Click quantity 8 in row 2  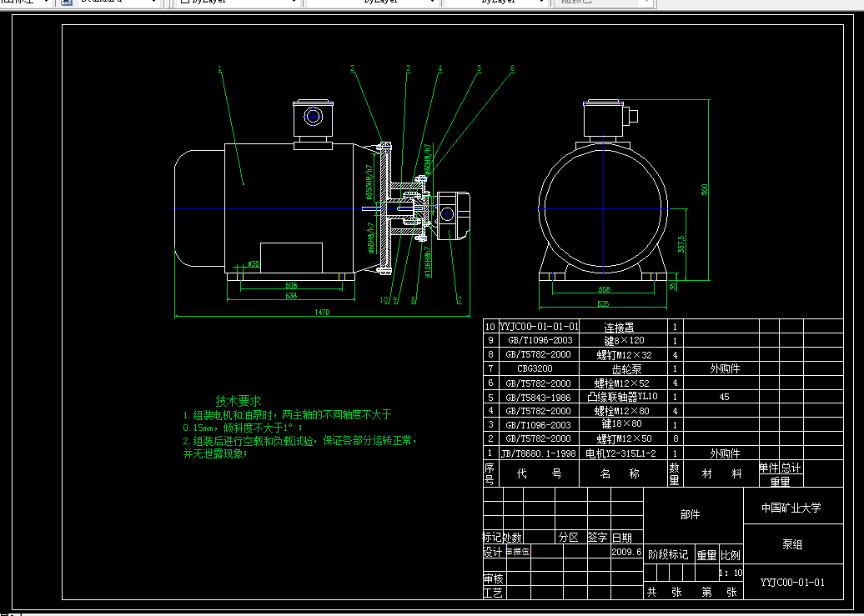pos(676,438)
